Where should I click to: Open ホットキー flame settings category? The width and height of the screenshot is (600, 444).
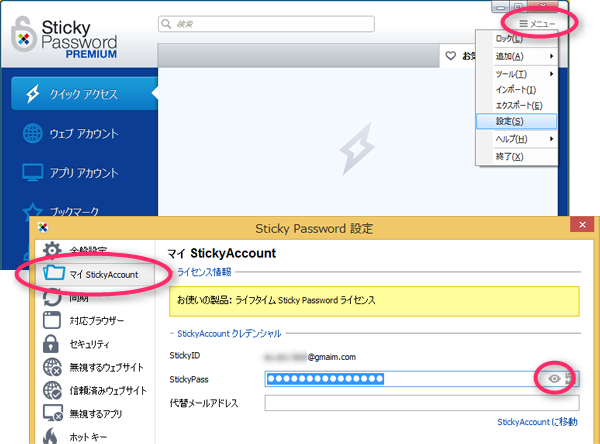coord(75,436)
